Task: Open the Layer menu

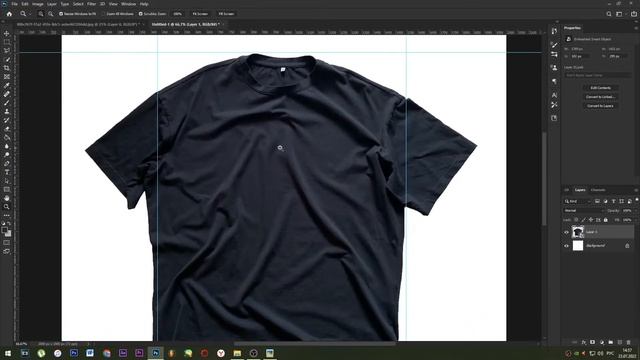Action: tap(52, 4)
